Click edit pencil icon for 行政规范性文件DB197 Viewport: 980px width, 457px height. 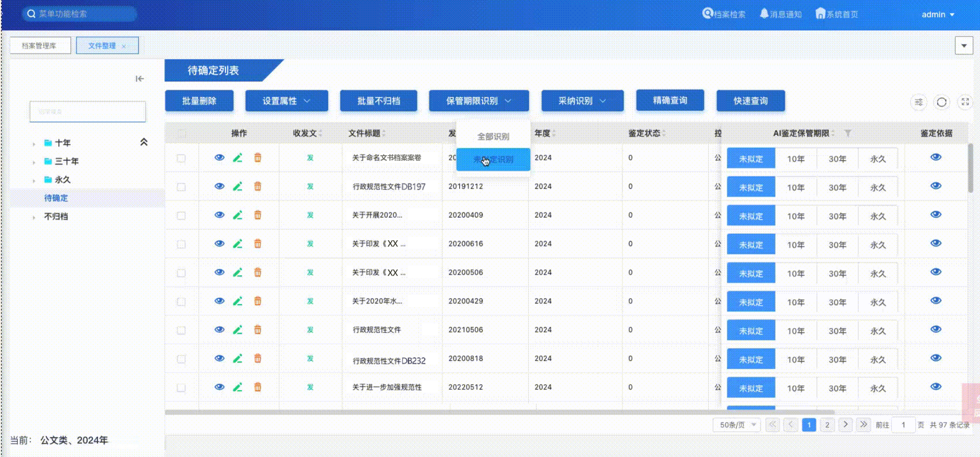pyautogui.click(x=237, y=186)
